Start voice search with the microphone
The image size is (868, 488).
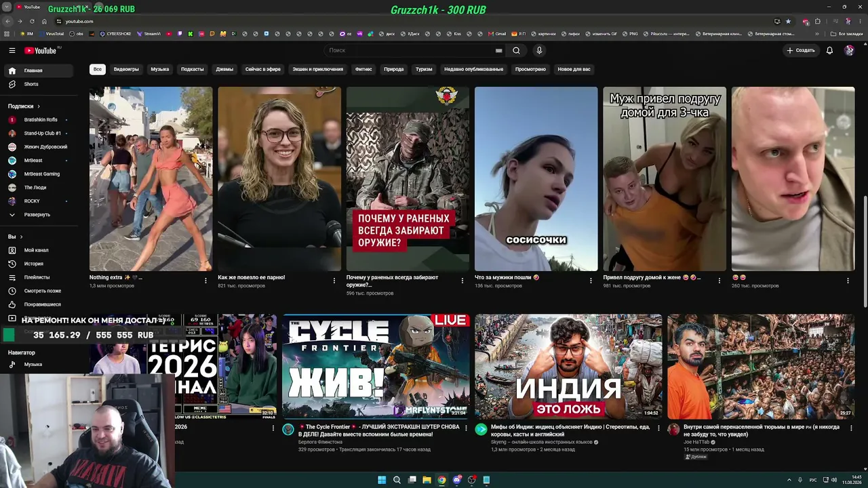(539, 50)
